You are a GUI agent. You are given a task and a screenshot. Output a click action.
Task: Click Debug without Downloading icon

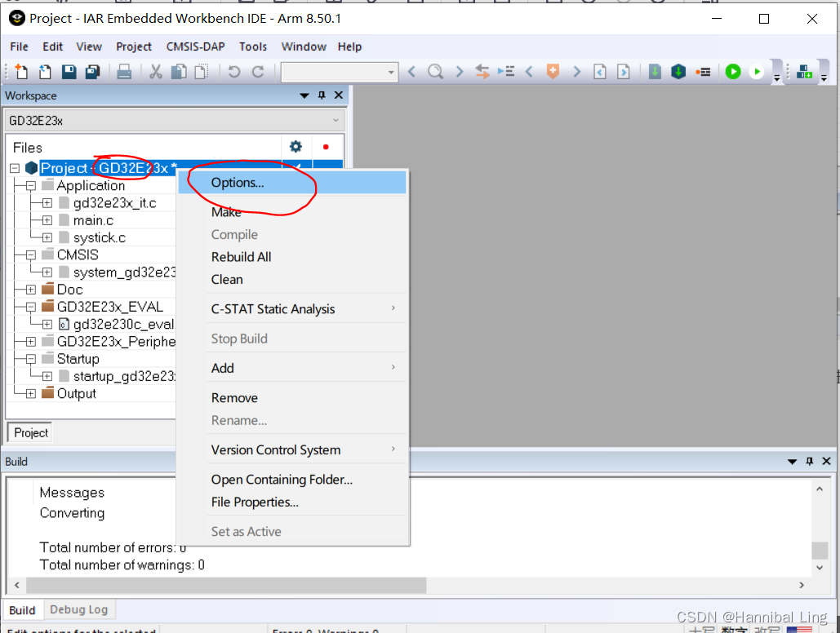[757, 71]
